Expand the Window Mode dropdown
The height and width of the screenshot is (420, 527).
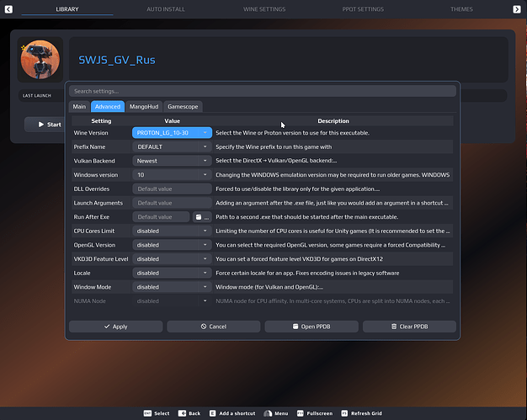click(172, 287)
